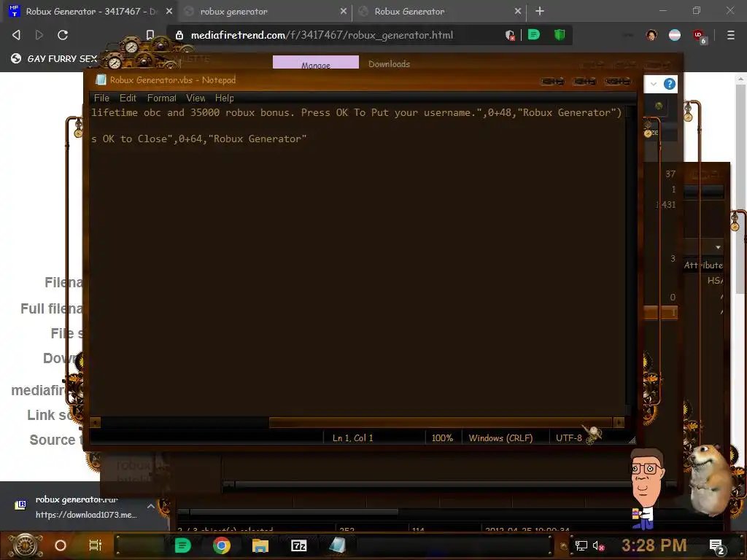This screenshot has height=560, width=747.
Task: Open Notepad Edit menu
Action: coord(128,98)
